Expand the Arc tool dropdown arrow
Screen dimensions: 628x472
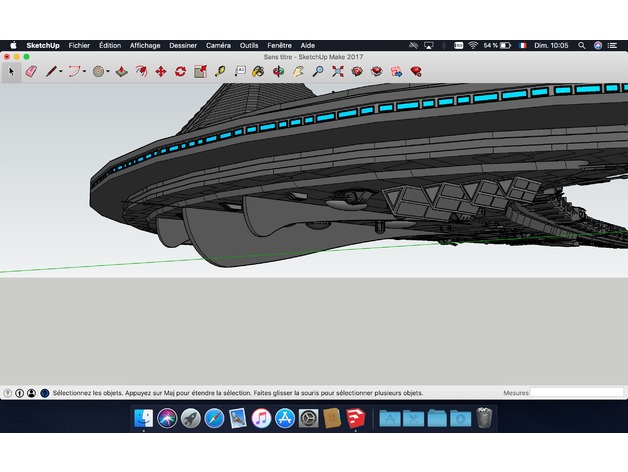pyautogui.click(x=85, y=72)
